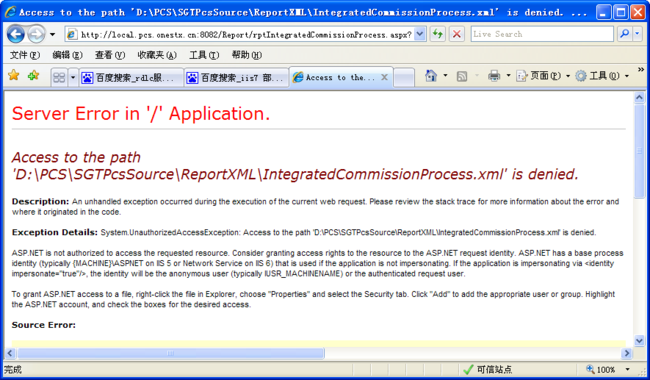Expand the tab list dropdown arrow
This screenshot has width=650, height=380.
pos(73,77)
